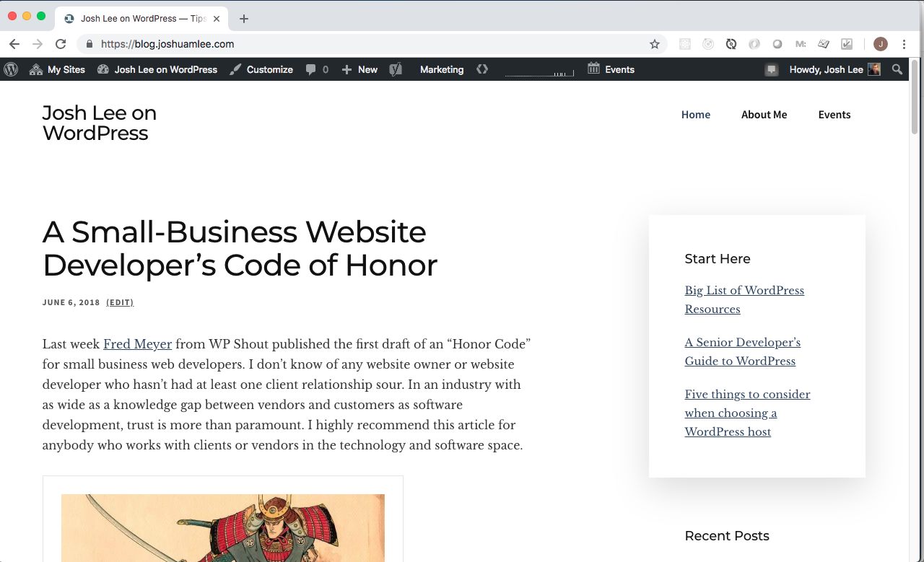Open A Senior Developer's Guide to WordPress

coord(742,351)
